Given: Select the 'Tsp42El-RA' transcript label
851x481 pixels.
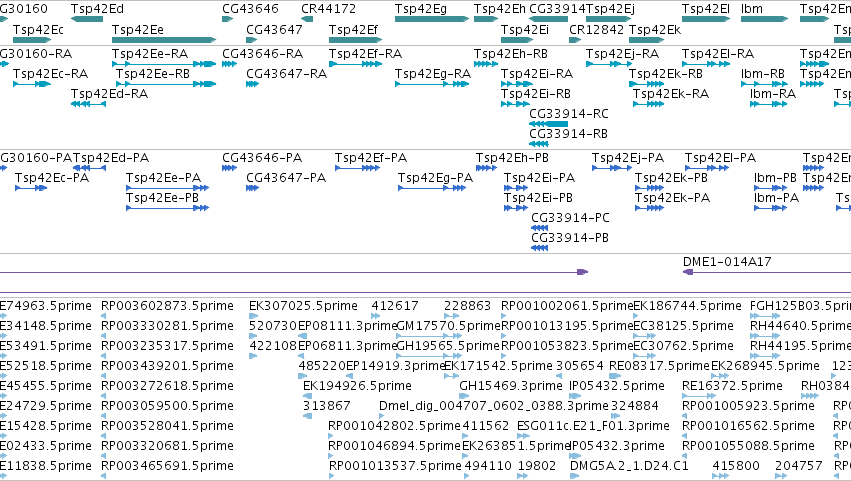Looking at the screenshot, I should pos(718,54).
